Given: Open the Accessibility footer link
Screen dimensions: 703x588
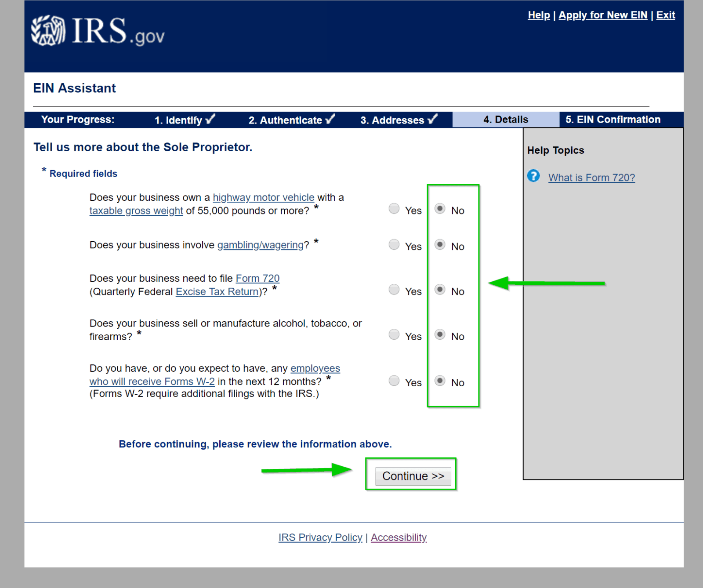Looking at the screenshot, I should click(399, 537).
